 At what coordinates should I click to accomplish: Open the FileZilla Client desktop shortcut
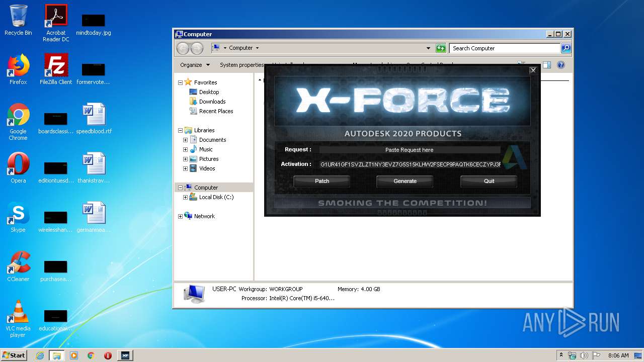(56, 69)
